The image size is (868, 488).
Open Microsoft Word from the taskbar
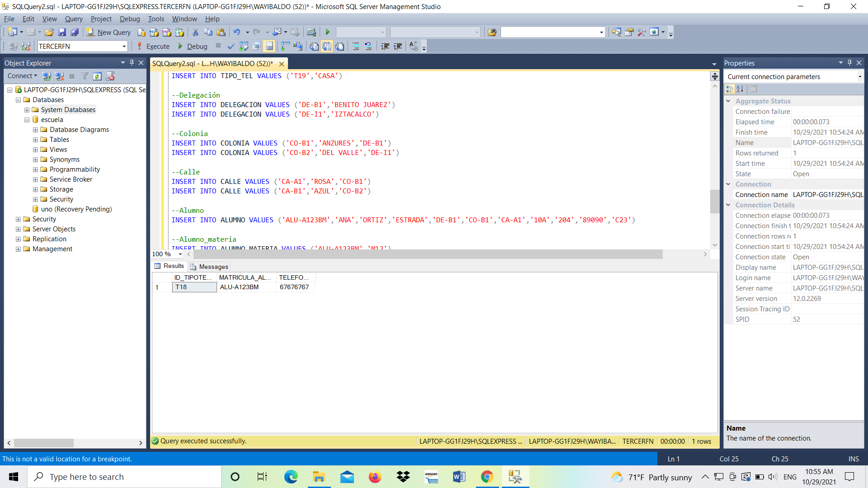point(459,477)
